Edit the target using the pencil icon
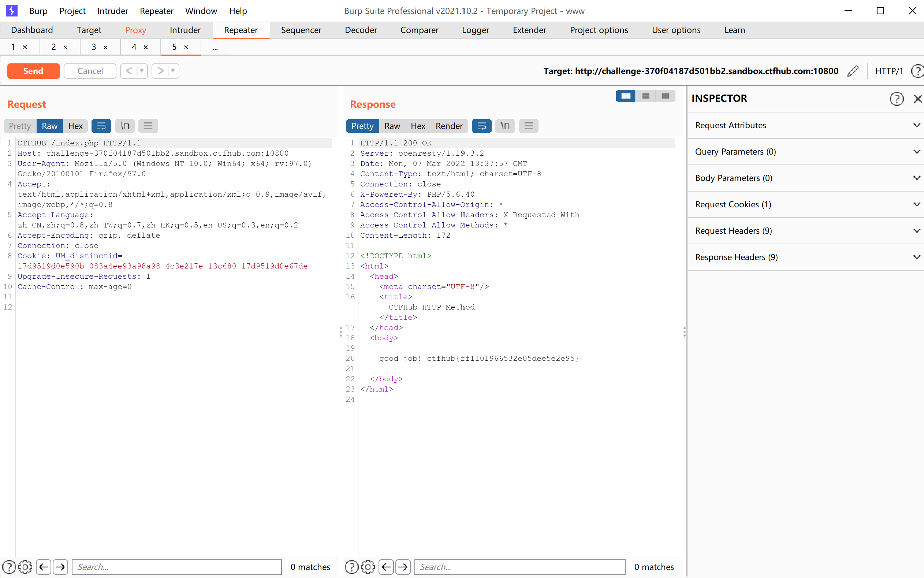The width and height of the screenshot is (924, 578). pyautogui.click(x=853, y=71)
